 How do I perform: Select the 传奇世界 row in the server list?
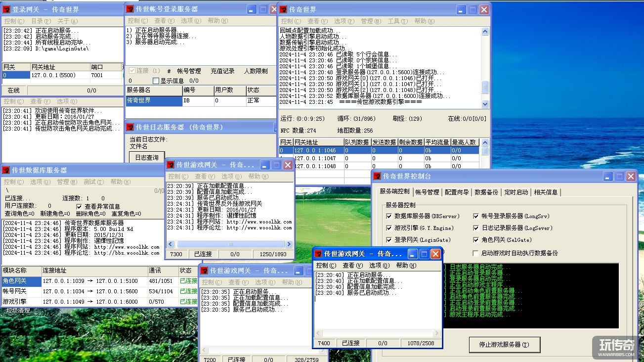[201, 101]
